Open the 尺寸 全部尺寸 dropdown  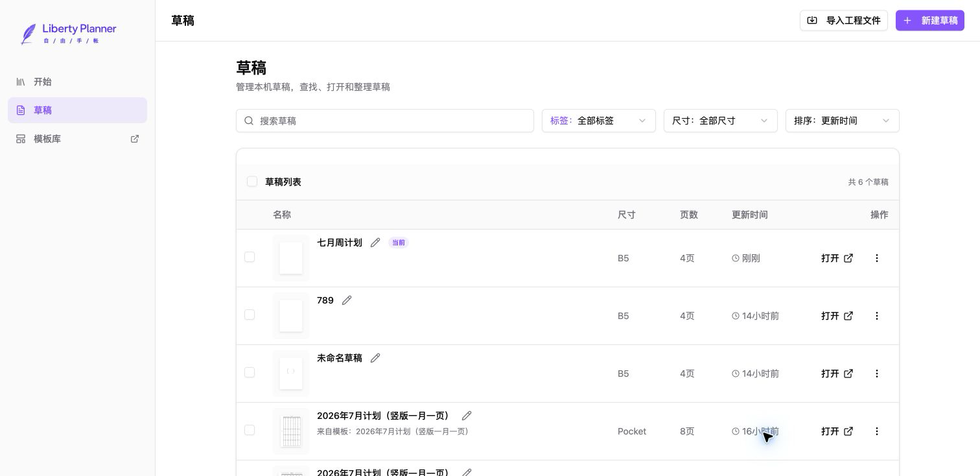coord(720,121)
